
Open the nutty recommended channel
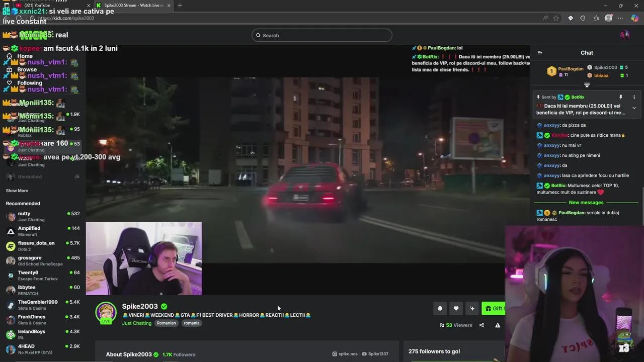tap(43, 217)
